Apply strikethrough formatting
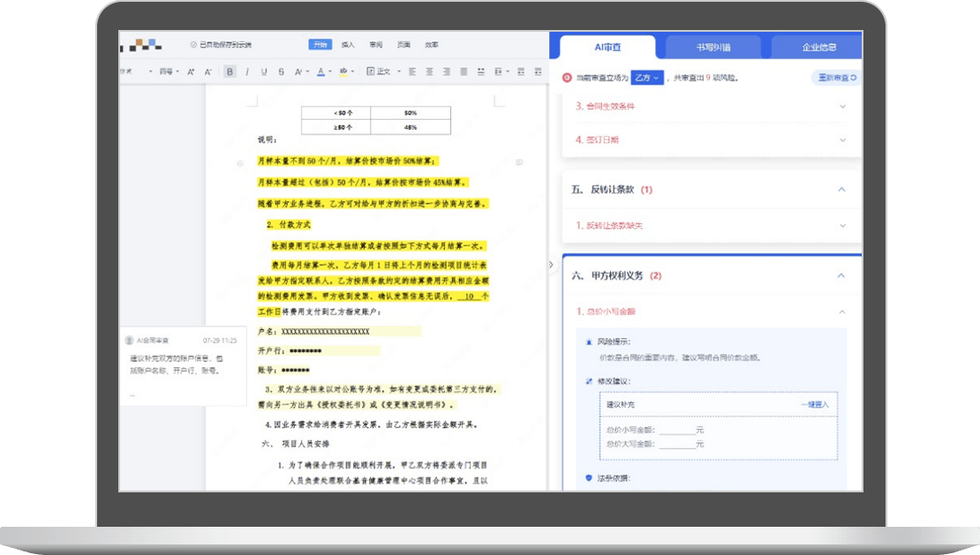 click(281, 71)
